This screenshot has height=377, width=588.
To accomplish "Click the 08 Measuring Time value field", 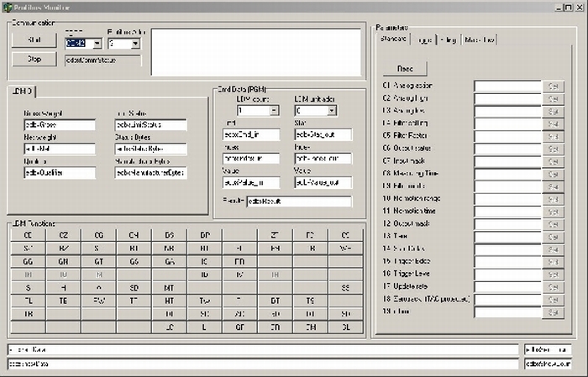I will [x=508, y=174].
